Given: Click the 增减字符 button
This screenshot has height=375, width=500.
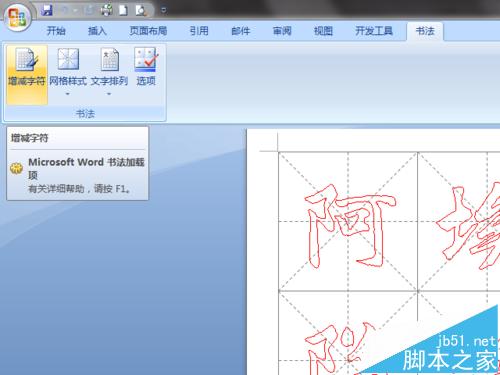Looking at the screenshot, I should (x=27, y=75).
